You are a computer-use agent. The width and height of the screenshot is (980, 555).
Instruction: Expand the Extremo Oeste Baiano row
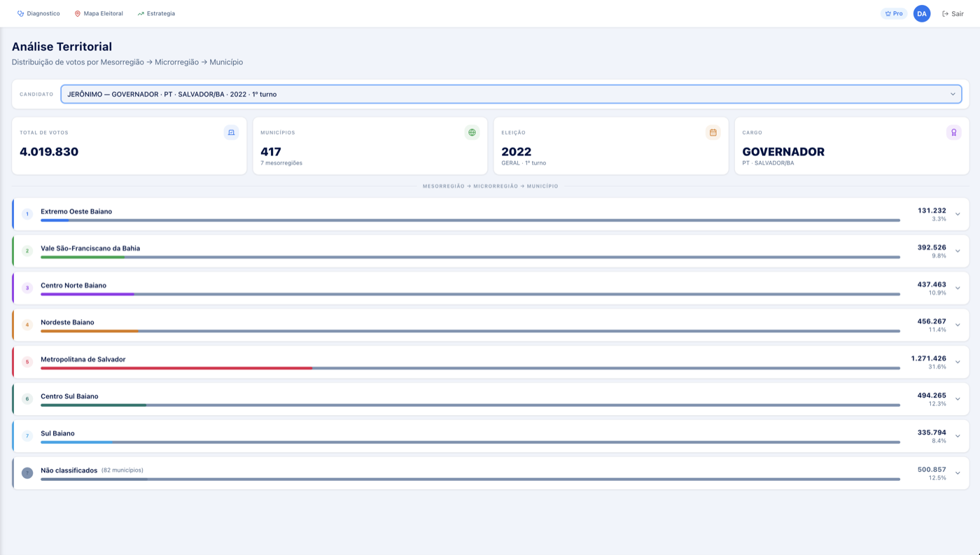tap(958, 214)
